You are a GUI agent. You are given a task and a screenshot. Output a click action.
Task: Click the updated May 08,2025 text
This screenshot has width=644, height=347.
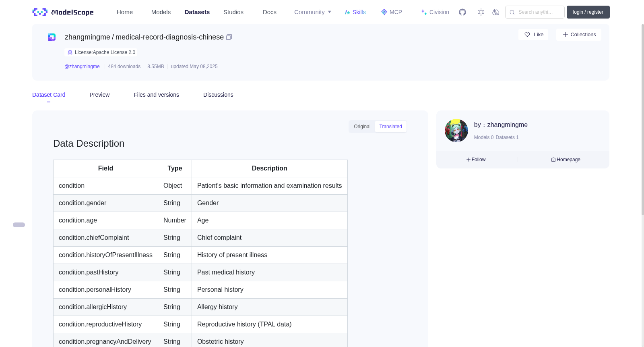(x=194, y=66)
